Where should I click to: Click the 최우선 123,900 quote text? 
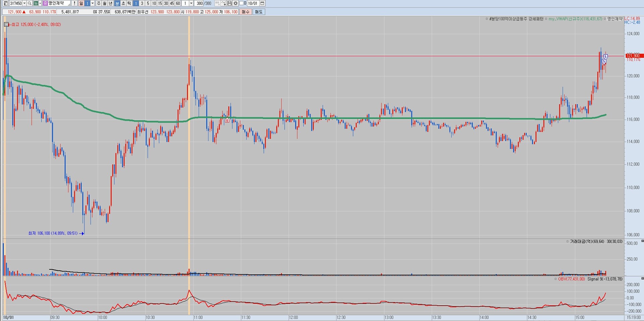[150, 12]
